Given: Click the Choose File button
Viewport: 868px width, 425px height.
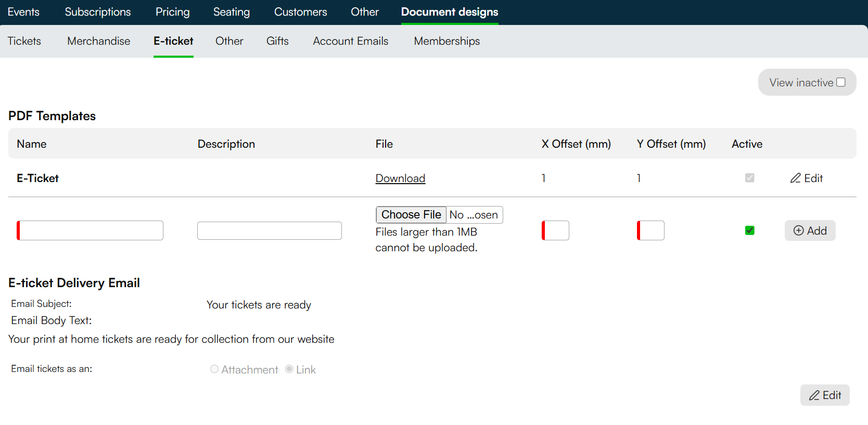Looking at the screenshot, I should click(x=411, y=215).
